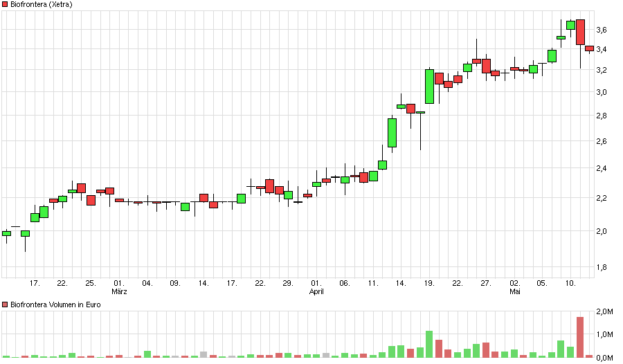The width and height of the screenshot is (623, 364).
Task: Click the '01.' date above März
Action: coord(119,283)
